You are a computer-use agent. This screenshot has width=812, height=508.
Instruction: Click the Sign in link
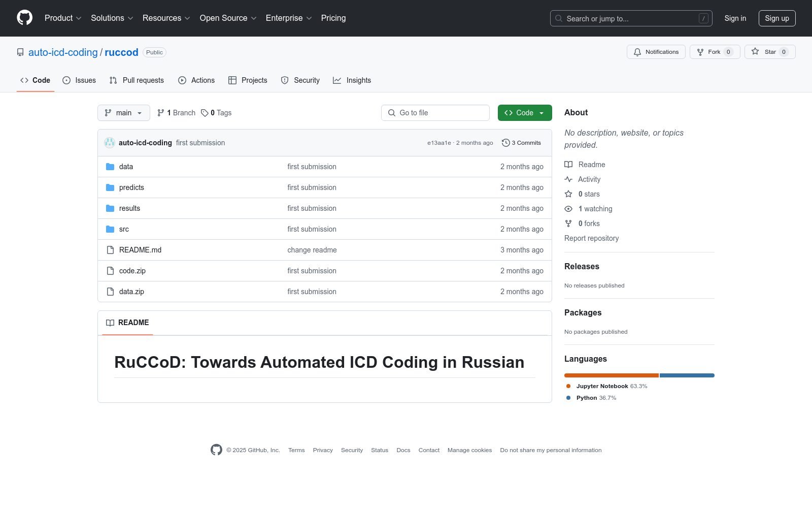pyautogui.click(x=735, y=18)
